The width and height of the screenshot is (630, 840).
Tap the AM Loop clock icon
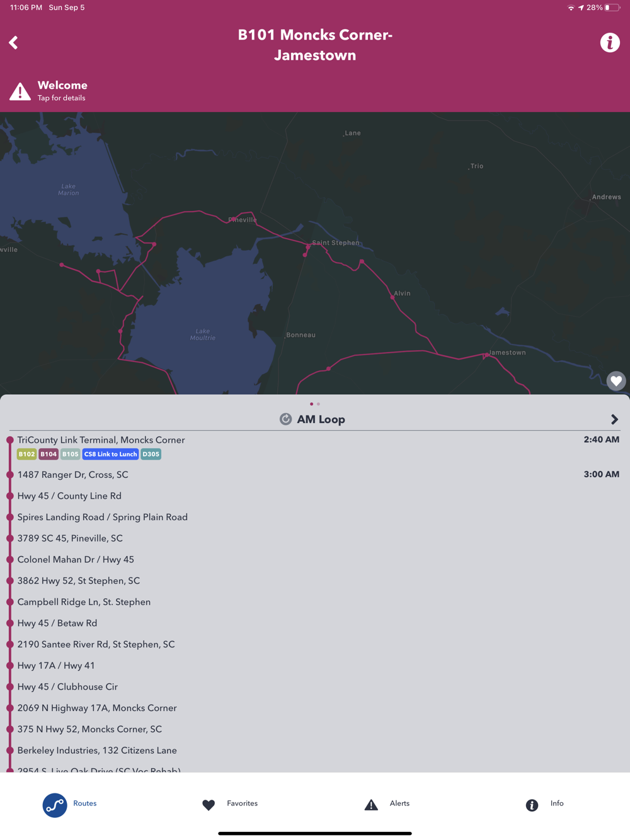tap(285, 419)
